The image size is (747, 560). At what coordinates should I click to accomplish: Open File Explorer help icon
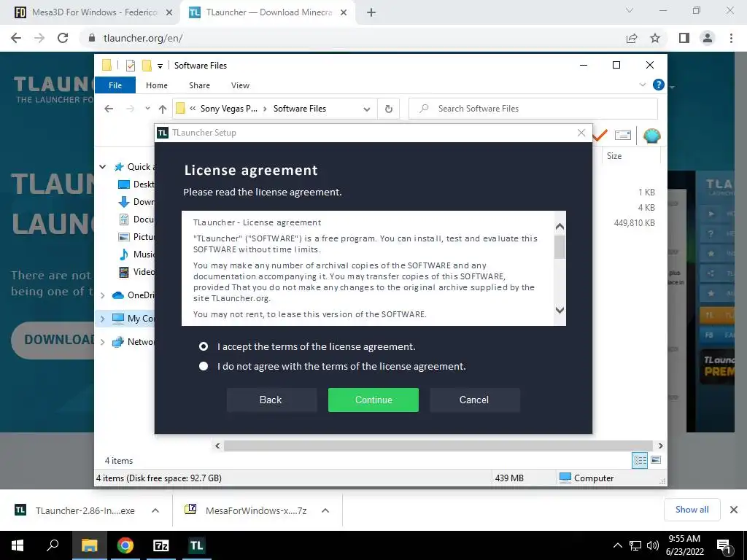pyautogui.click(x=659, y=85)
